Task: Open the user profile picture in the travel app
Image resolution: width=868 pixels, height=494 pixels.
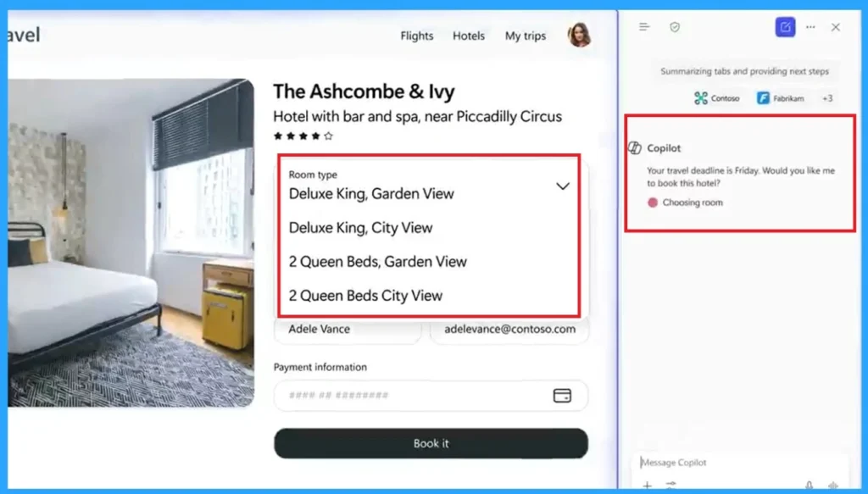Action: [581, 36]
